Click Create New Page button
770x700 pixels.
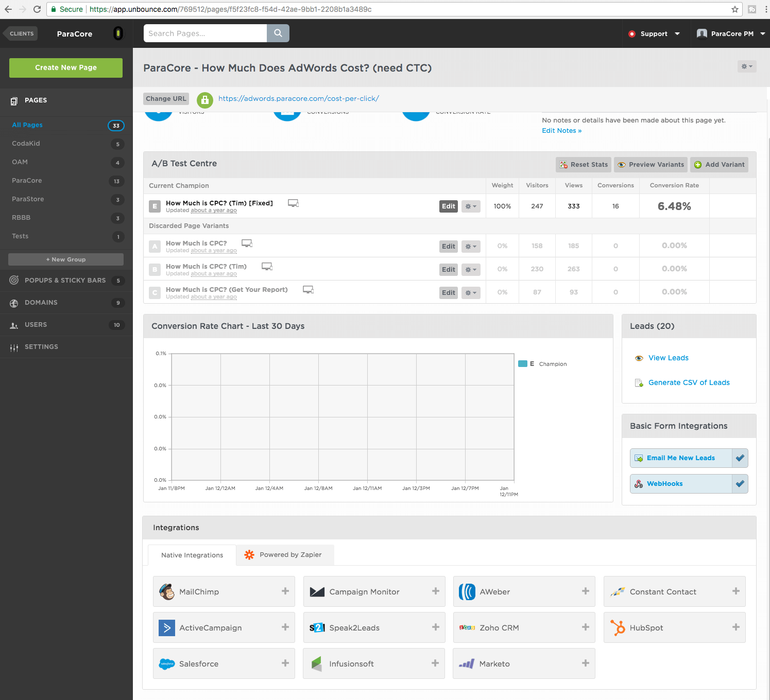point(66,68)
